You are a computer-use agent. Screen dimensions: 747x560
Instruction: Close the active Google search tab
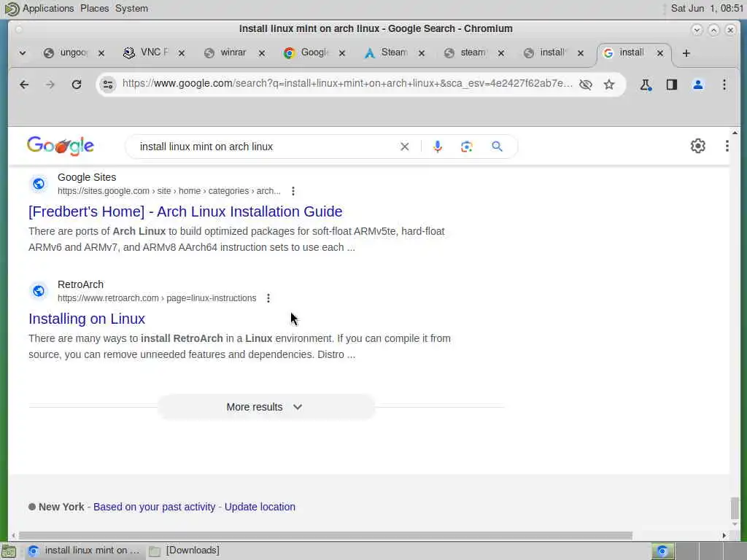click(659, 53)
